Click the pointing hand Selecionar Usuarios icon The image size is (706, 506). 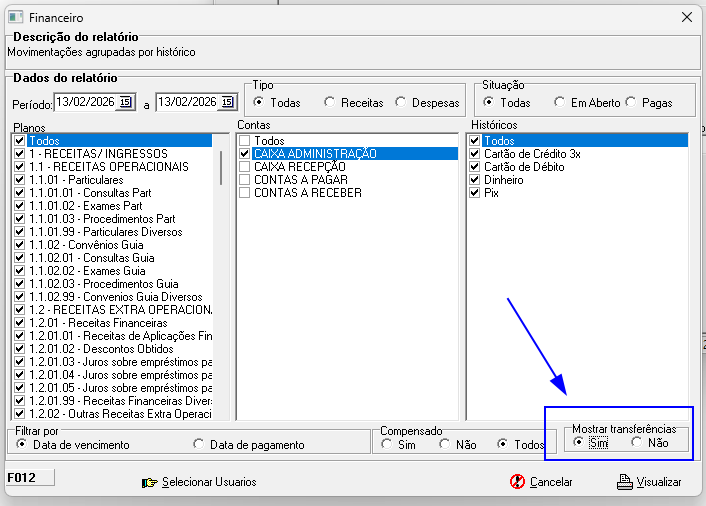[150, 482]
